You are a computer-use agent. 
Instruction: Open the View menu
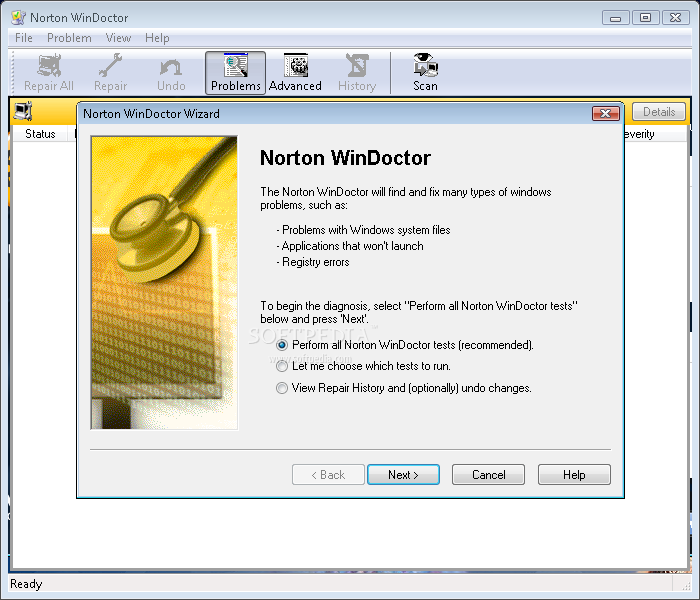point(118,38)
